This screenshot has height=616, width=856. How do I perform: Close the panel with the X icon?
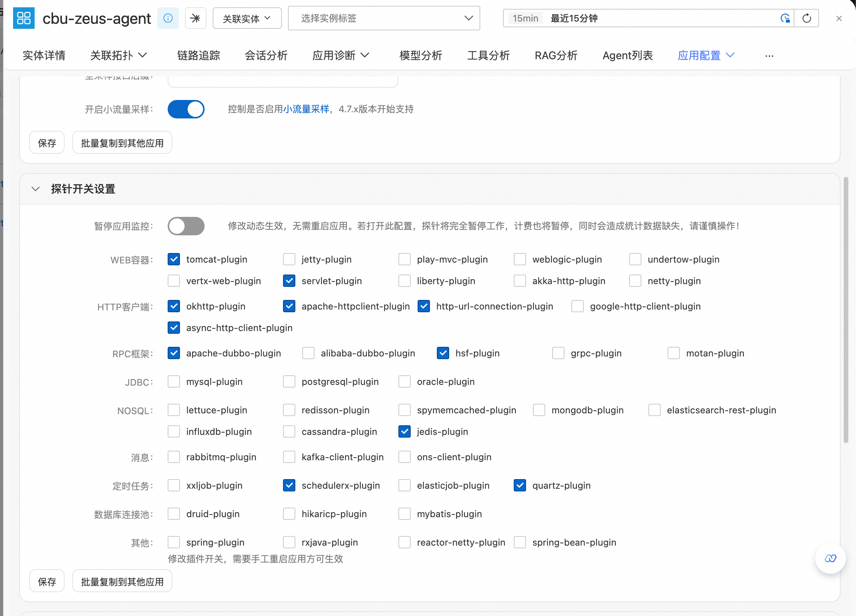[x=839, y=18]
